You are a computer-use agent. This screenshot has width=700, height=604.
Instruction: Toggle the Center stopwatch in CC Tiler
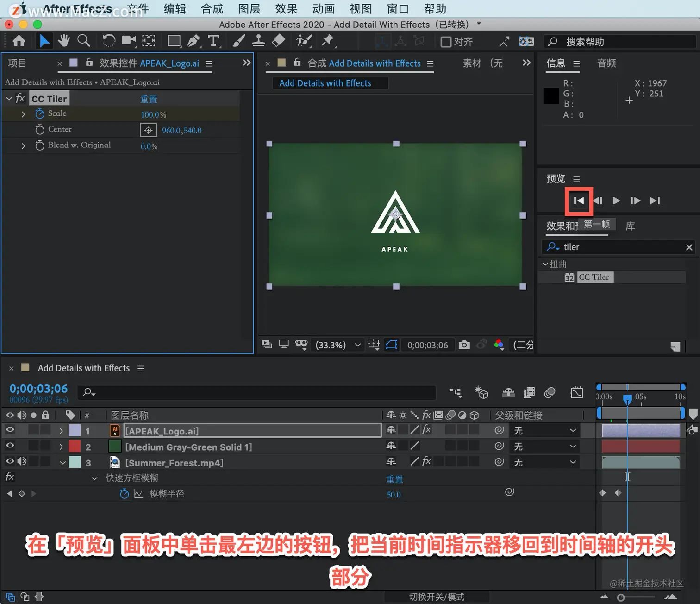40,129
